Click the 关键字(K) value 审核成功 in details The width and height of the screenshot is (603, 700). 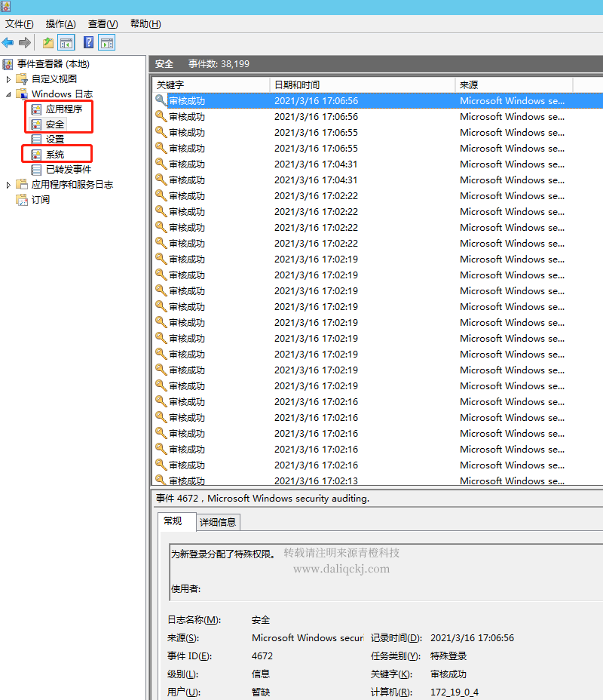click(448, 674)
